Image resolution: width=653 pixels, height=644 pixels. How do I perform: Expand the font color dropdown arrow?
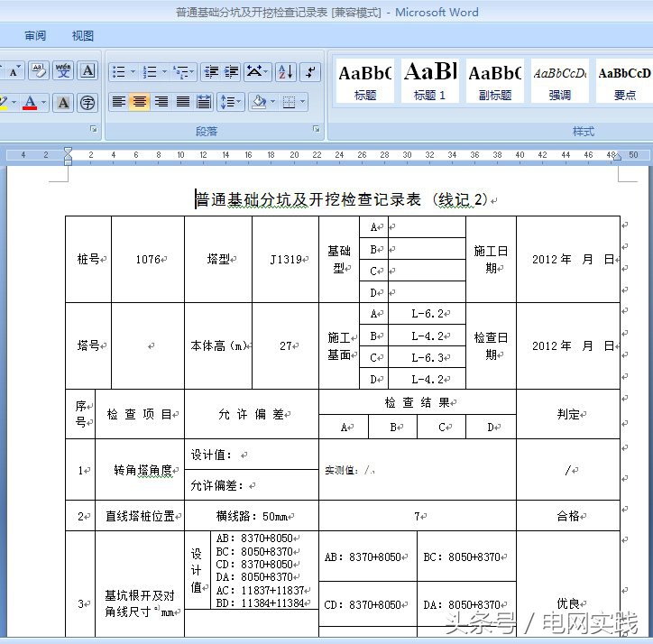[43, 103]
